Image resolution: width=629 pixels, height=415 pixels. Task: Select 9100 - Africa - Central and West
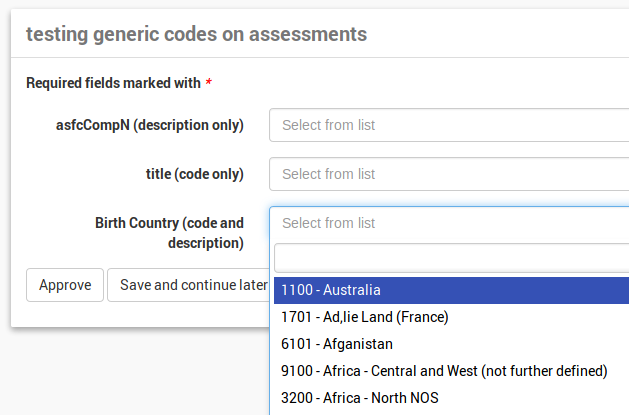pyautogui.click(x=444, y=371)
